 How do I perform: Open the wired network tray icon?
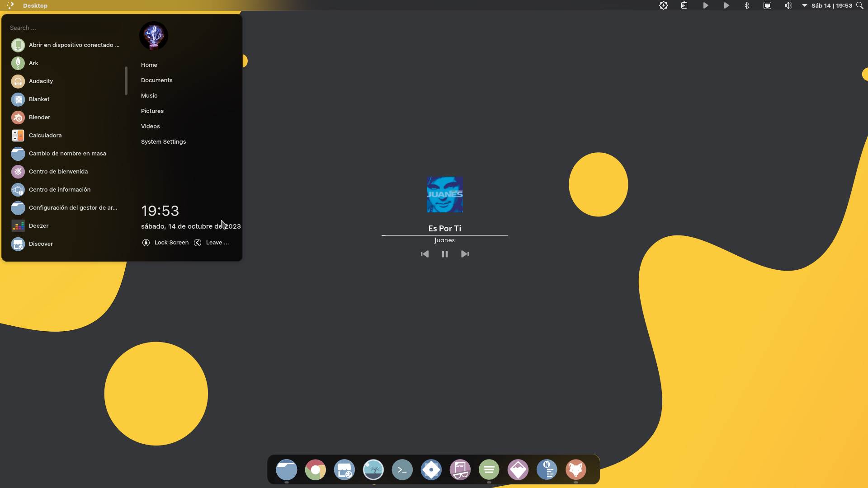(x=767, y=5)
